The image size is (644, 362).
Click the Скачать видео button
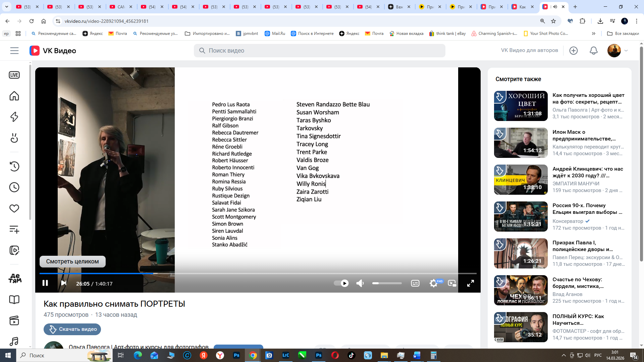[72, 329]
